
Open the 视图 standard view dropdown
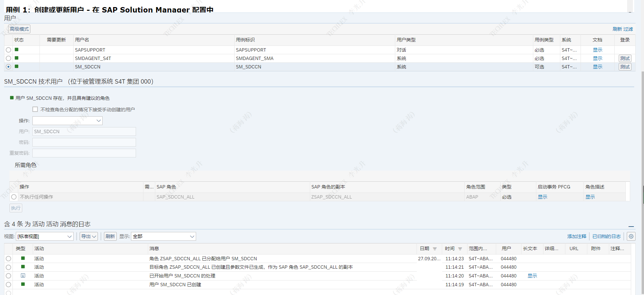45,236
